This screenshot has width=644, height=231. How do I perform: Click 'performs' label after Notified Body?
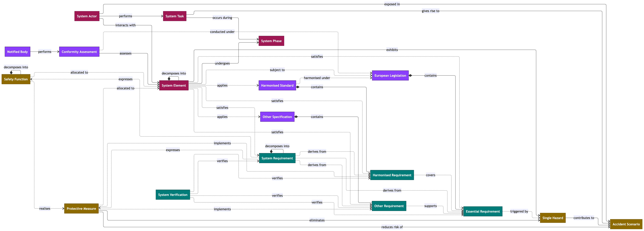tap(45, 52)
